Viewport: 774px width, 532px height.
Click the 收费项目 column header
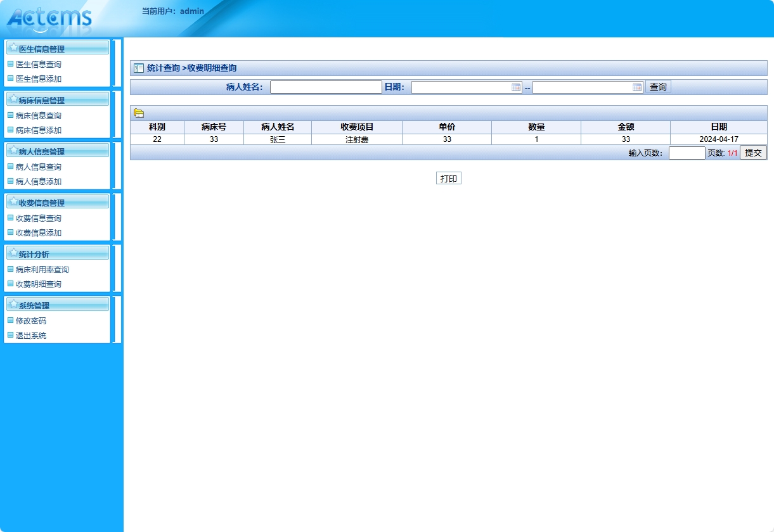click(357, 127)
